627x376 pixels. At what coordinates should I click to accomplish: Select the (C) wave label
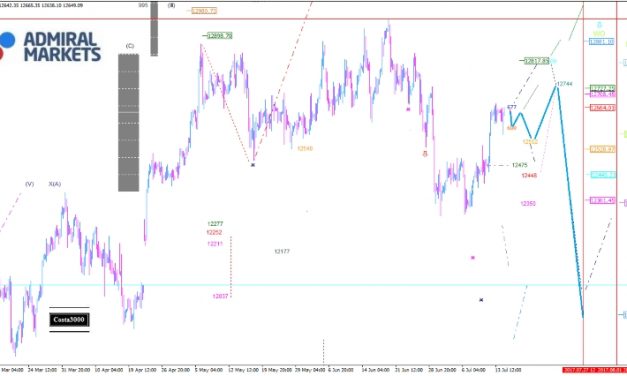pyautogui.click(x=130, y=46)
